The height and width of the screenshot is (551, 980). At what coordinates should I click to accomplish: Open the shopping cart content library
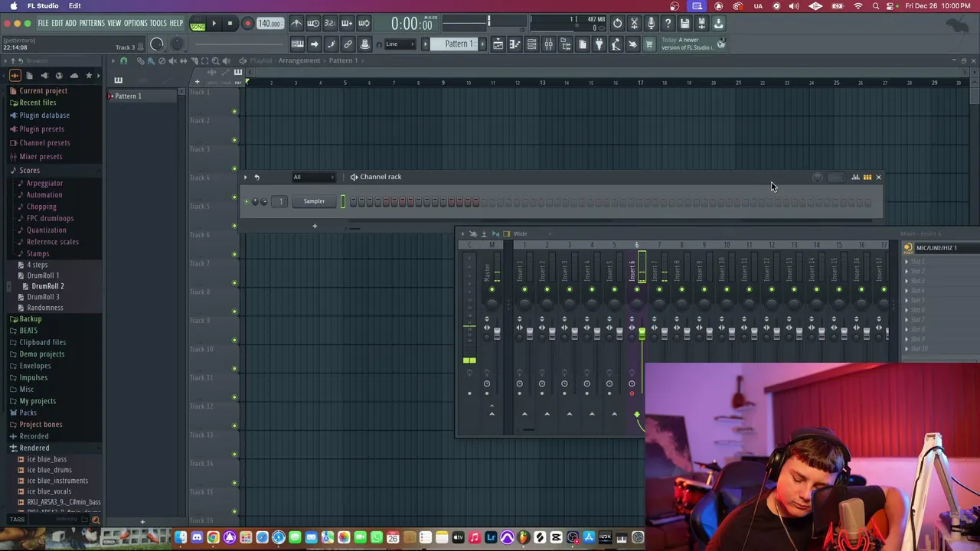648,44
